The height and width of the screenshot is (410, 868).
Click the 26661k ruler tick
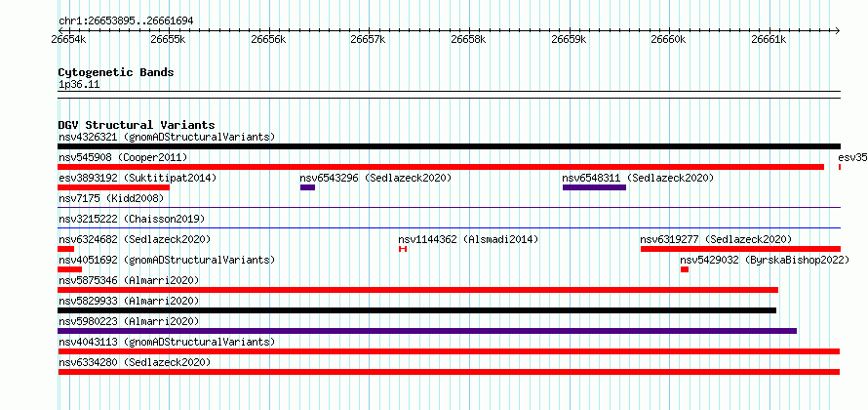pos(769,39)
